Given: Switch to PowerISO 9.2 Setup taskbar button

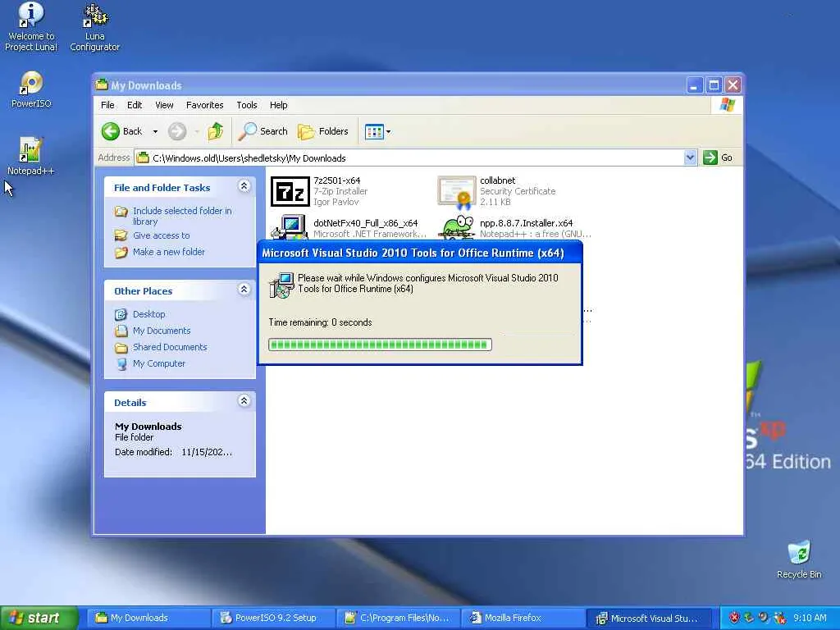Looking at the screenshot, I should tap(273, 618).
